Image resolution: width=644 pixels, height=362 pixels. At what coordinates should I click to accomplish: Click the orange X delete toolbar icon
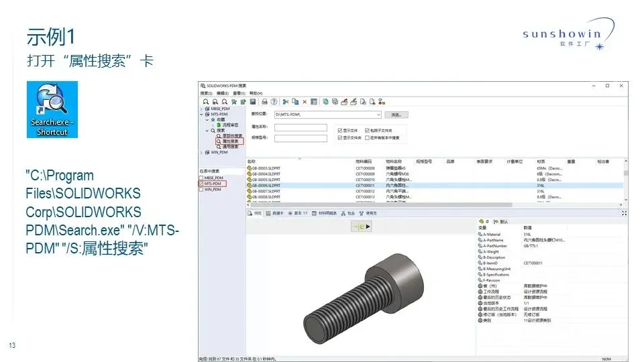click(305, 102)
